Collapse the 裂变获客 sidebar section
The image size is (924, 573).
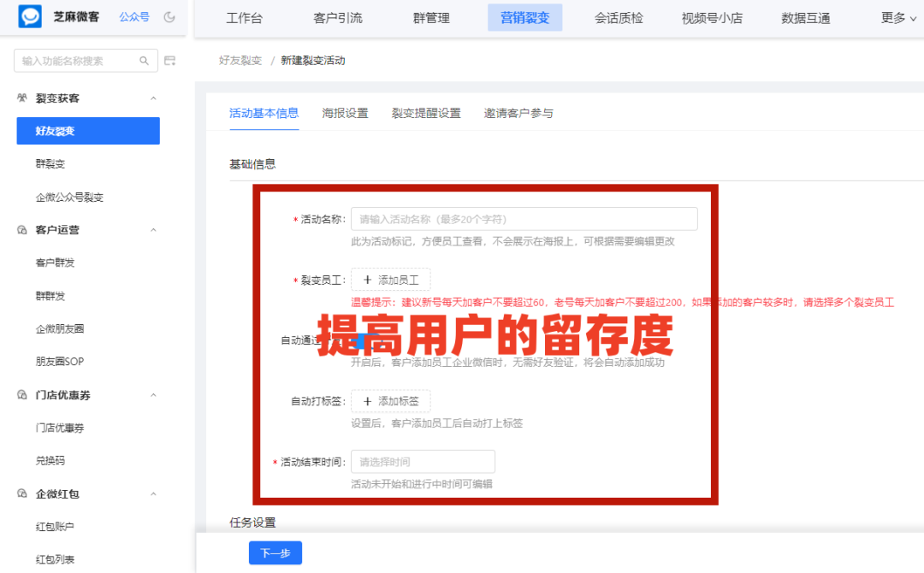click(153, 97)
